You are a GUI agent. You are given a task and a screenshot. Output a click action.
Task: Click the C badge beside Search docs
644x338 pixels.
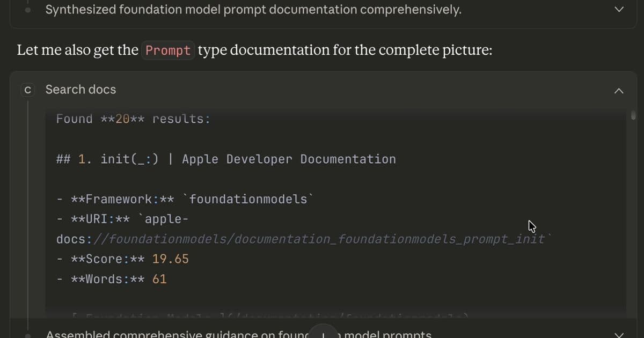(27, 90)
